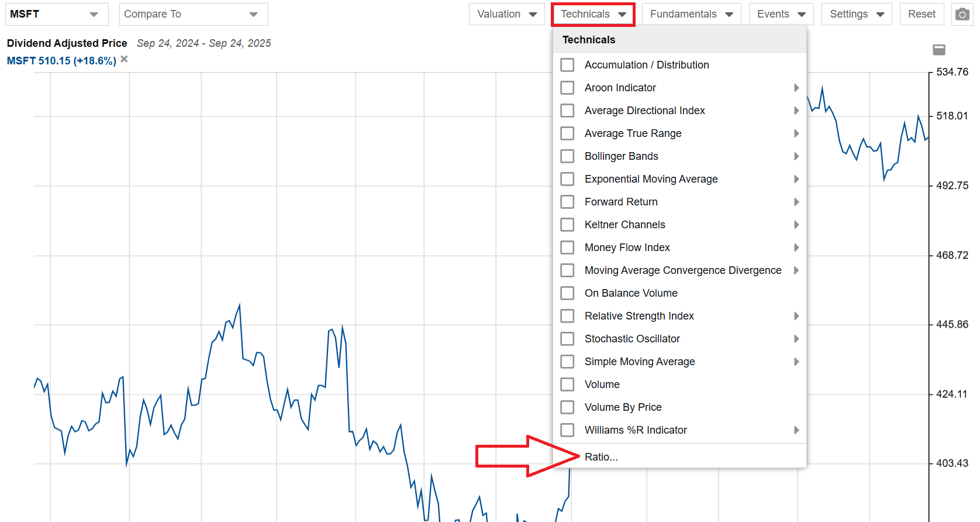Tick the On Balance Volume checkbox

coord(567,293)
